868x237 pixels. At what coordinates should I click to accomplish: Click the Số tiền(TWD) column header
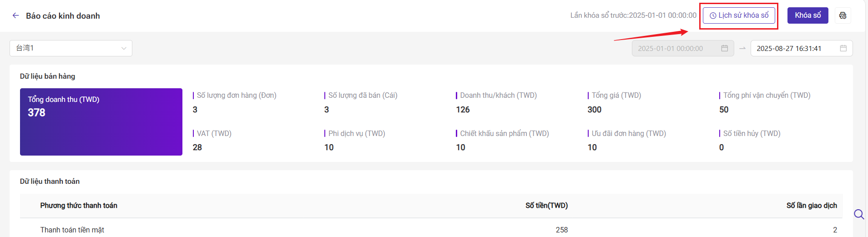pos(546,206)
